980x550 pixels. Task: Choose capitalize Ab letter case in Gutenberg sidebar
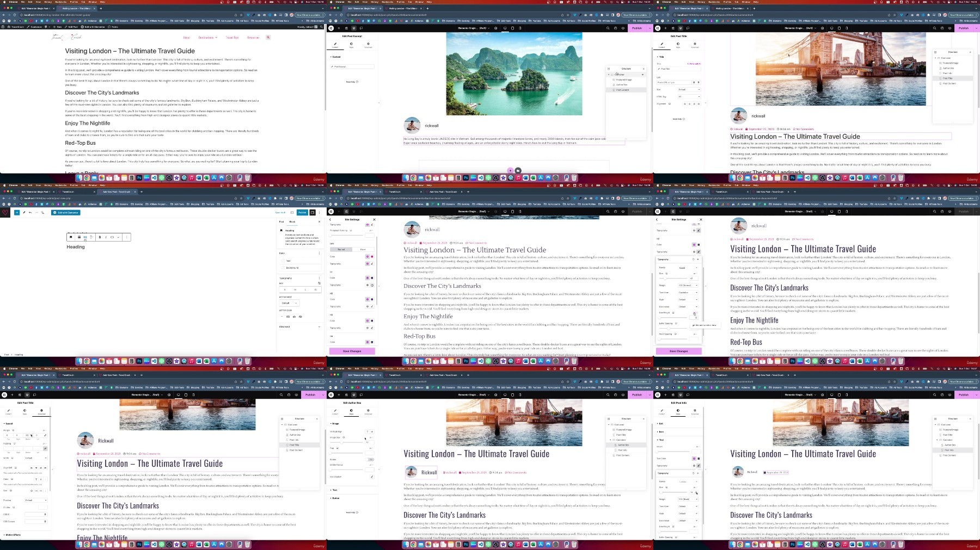300,317
